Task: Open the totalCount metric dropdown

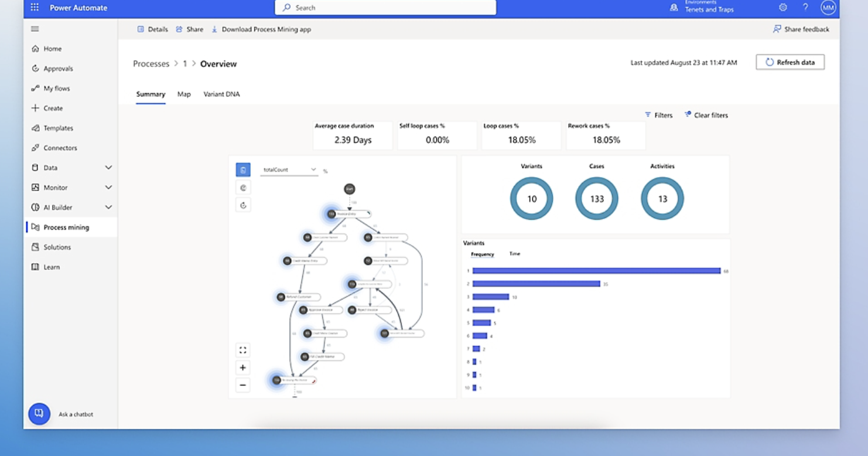Action: coord(289,170)
